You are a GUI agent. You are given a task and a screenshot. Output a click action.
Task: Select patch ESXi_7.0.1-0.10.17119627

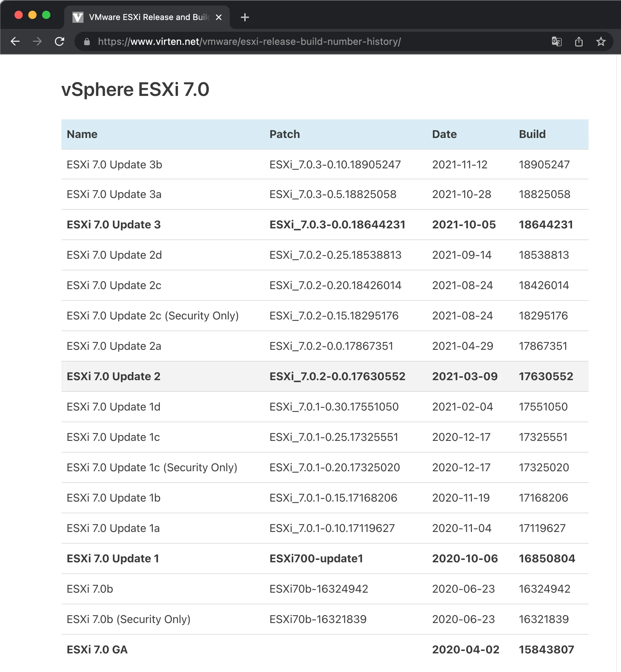(x=332, y=528)
